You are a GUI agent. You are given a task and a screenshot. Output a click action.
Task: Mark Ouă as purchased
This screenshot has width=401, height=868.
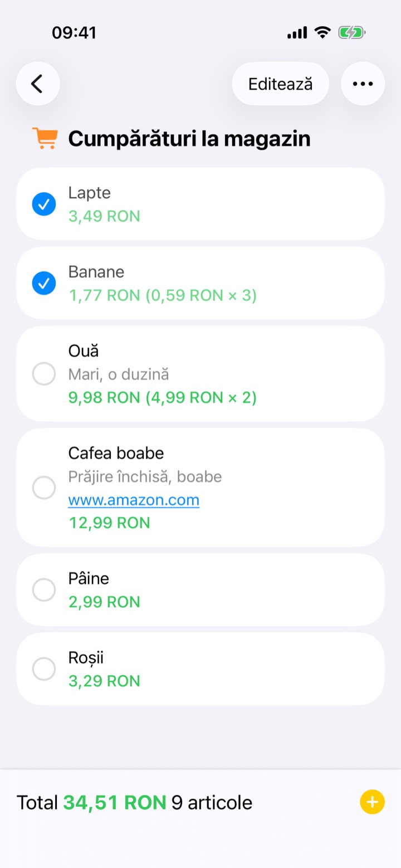44,373
